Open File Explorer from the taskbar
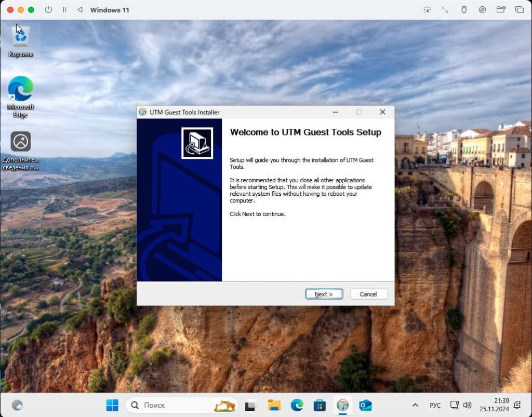 click(x=274, y=405)
